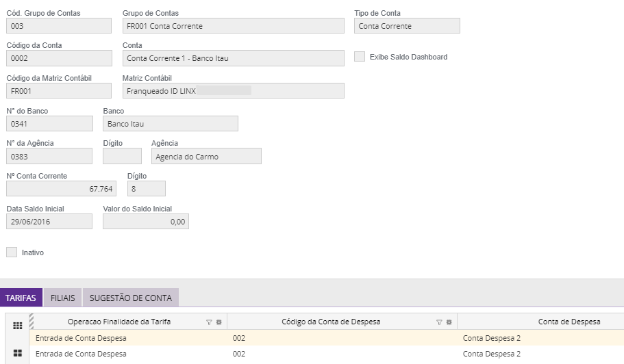Click the Valor do Saldo Inicial field
The image size is (624, 364).
point(145,222)
